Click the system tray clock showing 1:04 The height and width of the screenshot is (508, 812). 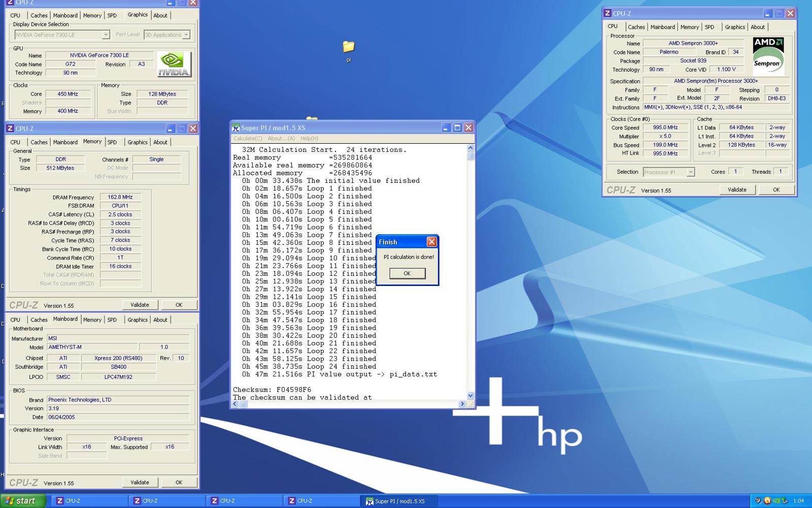pyautogui.click(x=799, y=501)
